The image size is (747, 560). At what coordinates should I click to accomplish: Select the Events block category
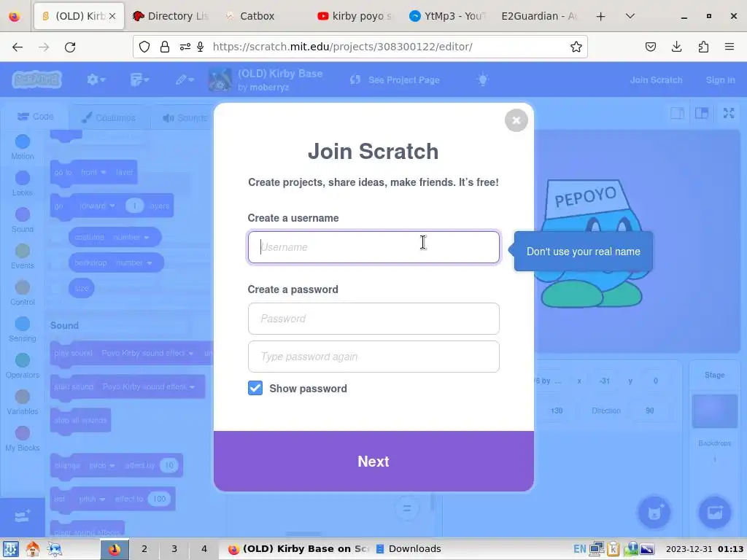point(23,256)
